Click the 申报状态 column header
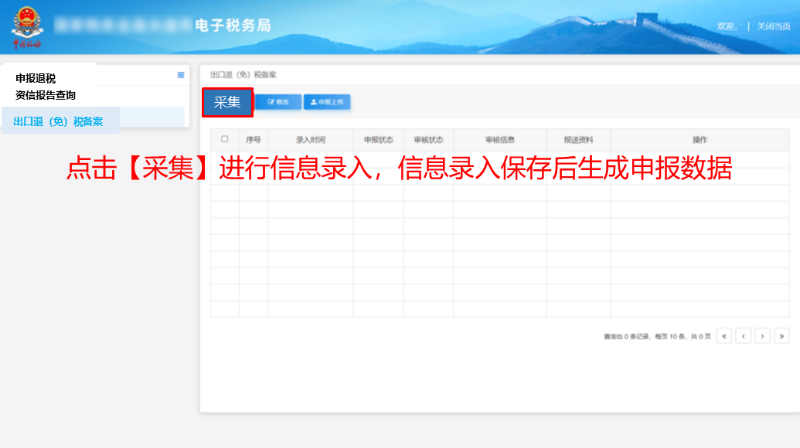The image size is (800, 448). 378,140
